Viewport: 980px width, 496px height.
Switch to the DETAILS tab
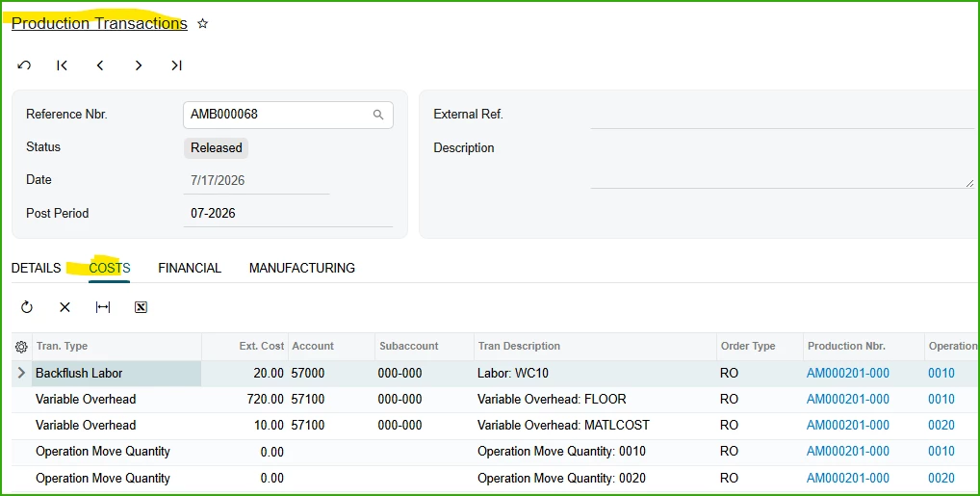coord(37,268)
